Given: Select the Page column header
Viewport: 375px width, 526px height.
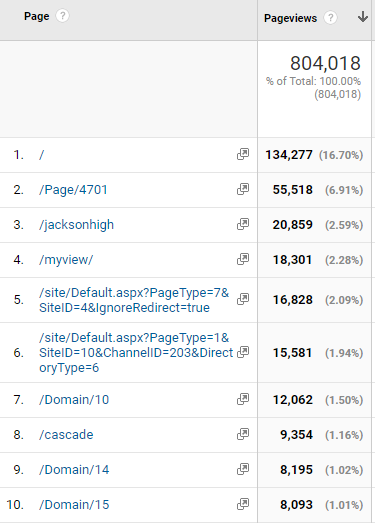Looking at the screenshot, I should [x=37, y=16].
